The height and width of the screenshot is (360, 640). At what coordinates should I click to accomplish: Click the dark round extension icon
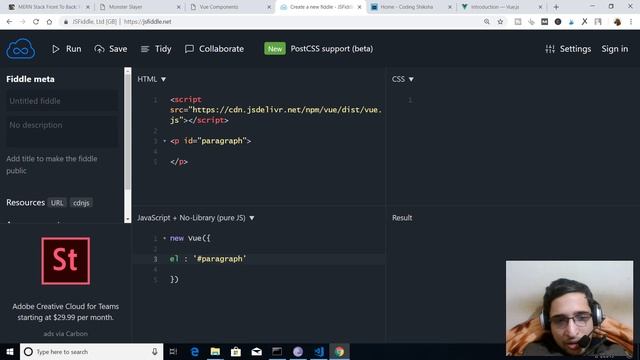[x=558, y=22]
